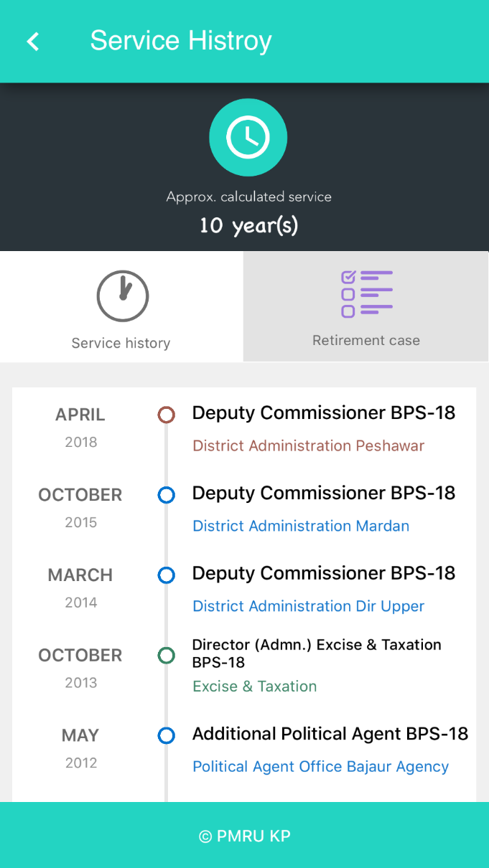Tap the red circle marker beside April 2018
This screenshot has width=489, height=868.
point(166,415)
